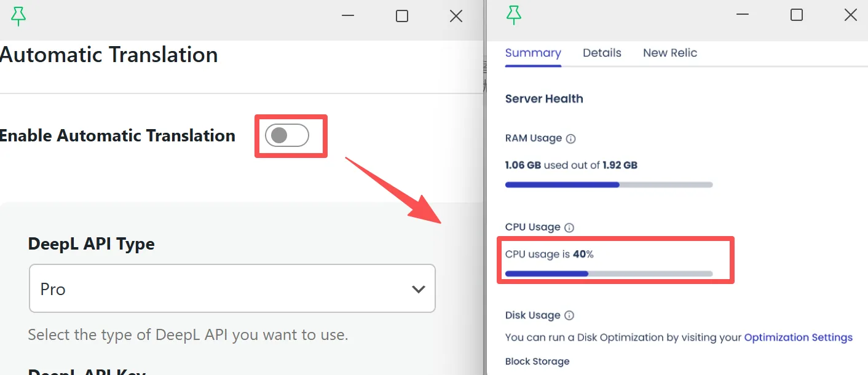
Task: Follow the Optimization Settings link
Action: pos(798,337)
